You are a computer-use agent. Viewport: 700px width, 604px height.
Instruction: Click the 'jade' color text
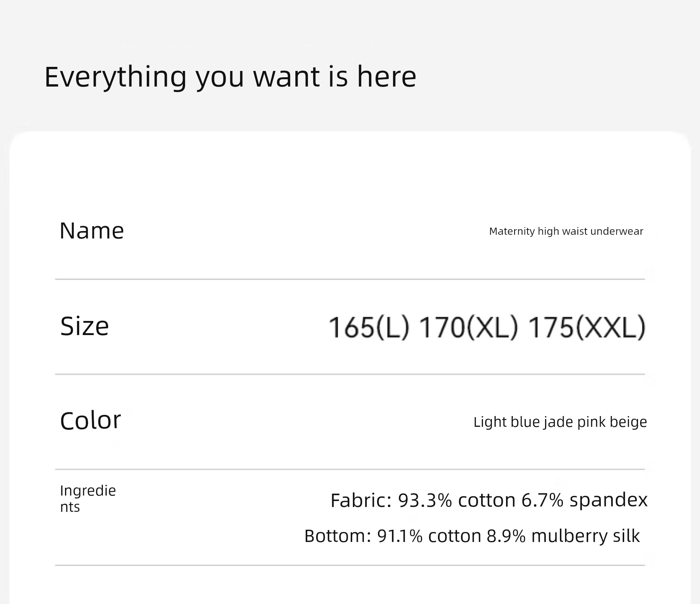[558, 422]
